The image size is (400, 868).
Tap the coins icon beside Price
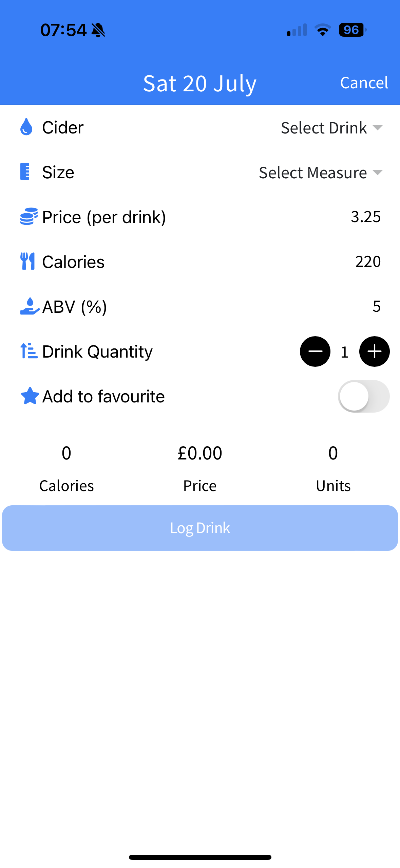click(x=28, y=217)
